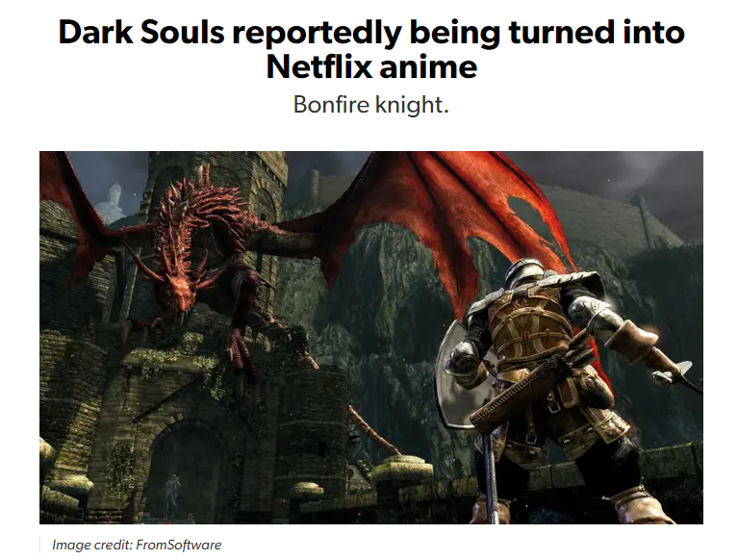Click the small figure in the archway
Viewport: 738px width, 560px height.
pos(173,492)
